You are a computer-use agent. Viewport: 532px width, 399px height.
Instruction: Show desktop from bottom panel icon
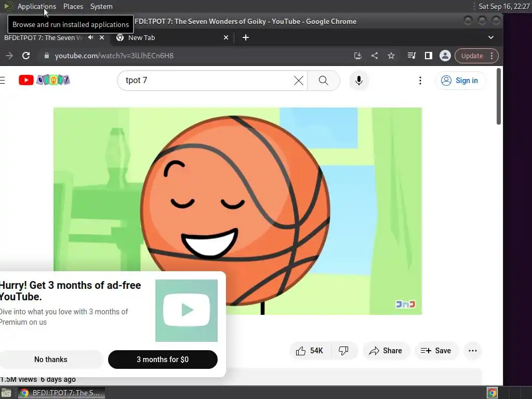6,393
